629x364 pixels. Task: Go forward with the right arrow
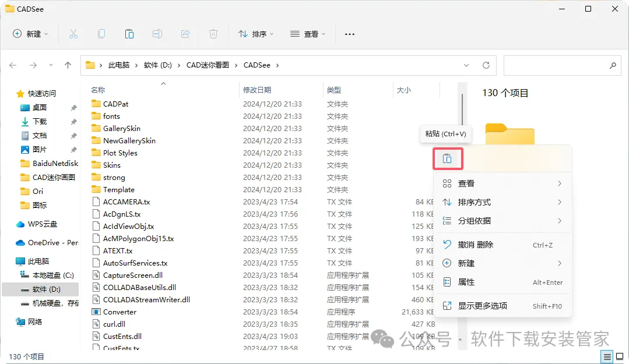[x=33, y=65]
